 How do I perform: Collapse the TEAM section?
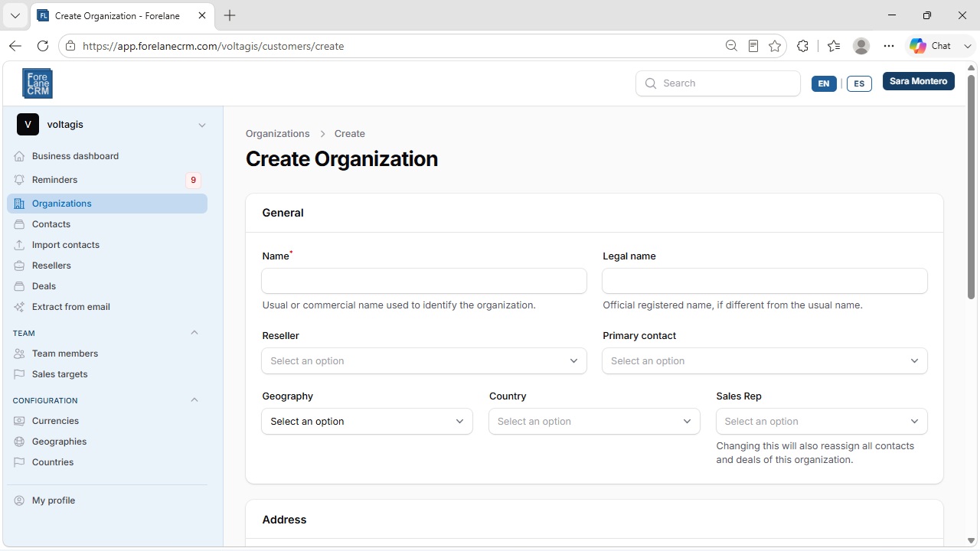tap(194, 333)
